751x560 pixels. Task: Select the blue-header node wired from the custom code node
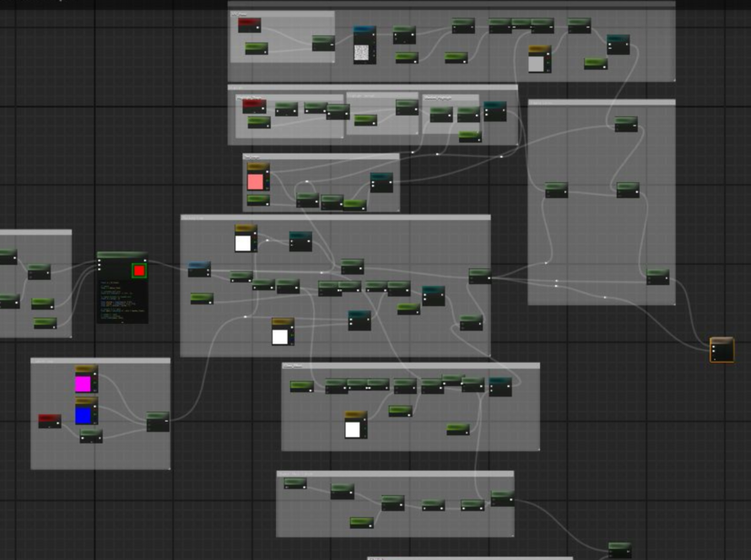tap(199, 269)
